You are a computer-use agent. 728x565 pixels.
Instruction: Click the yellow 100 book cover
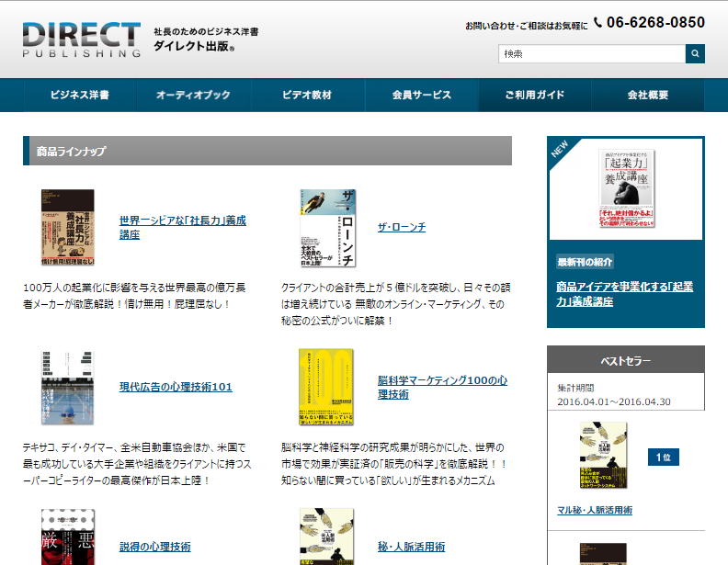point(326,387)
